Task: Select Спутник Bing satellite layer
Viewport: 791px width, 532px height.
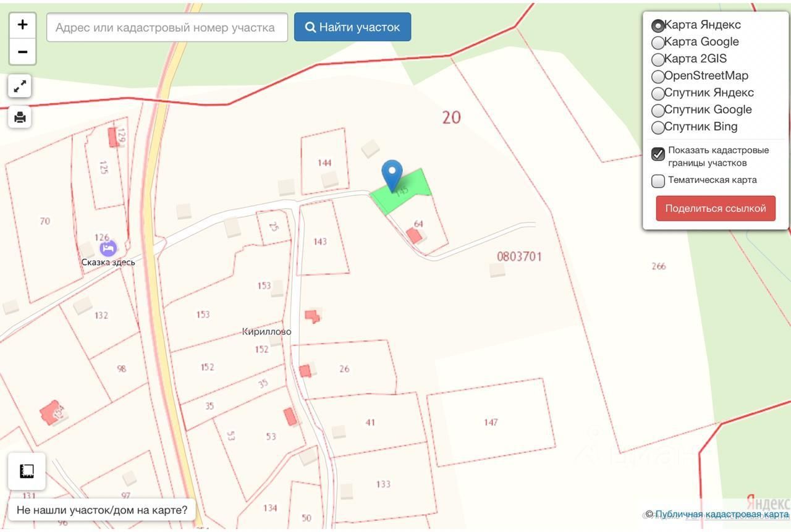Action: 658,127
